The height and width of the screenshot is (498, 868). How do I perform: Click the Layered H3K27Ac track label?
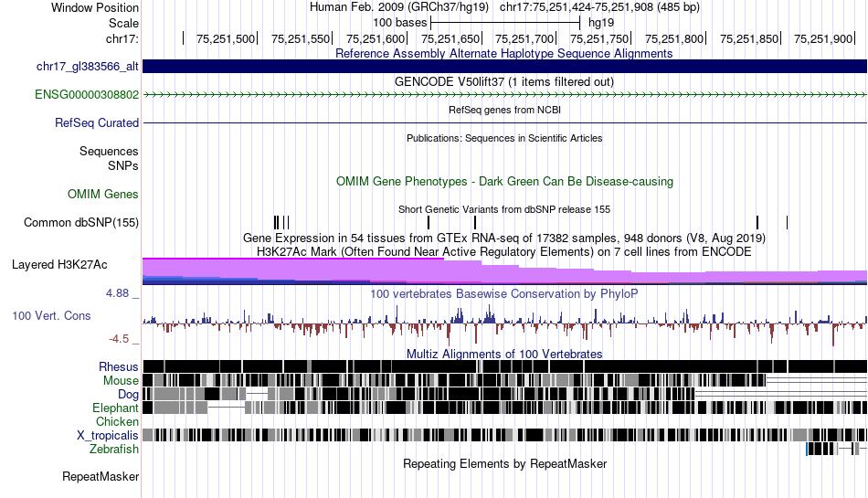[x=59, y=264]
